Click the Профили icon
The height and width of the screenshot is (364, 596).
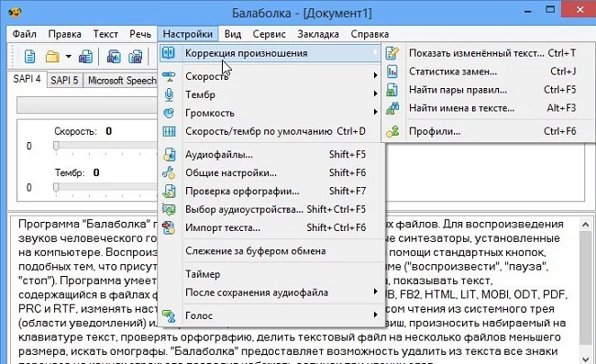pyautogui.click(x=392, y=131)
